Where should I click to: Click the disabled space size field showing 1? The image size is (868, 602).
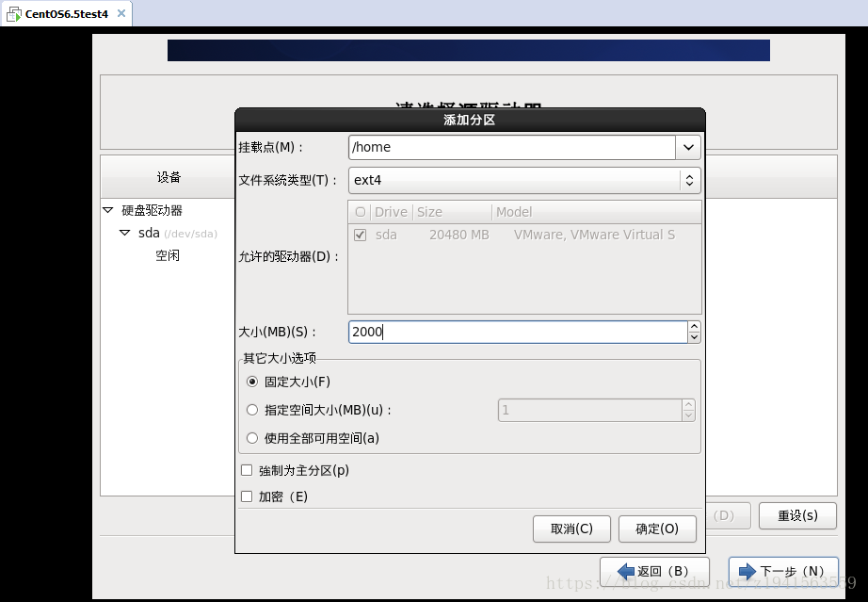[x=590, y=410]
